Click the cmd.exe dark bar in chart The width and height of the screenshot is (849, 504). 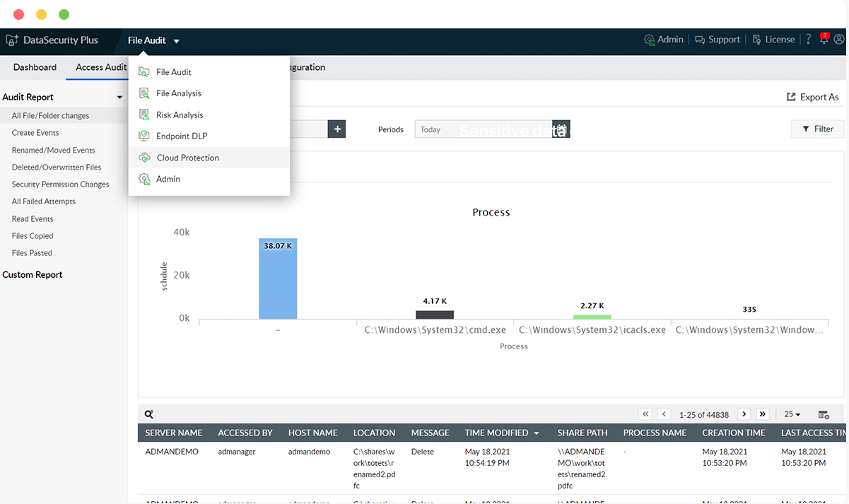pos(435,315)
